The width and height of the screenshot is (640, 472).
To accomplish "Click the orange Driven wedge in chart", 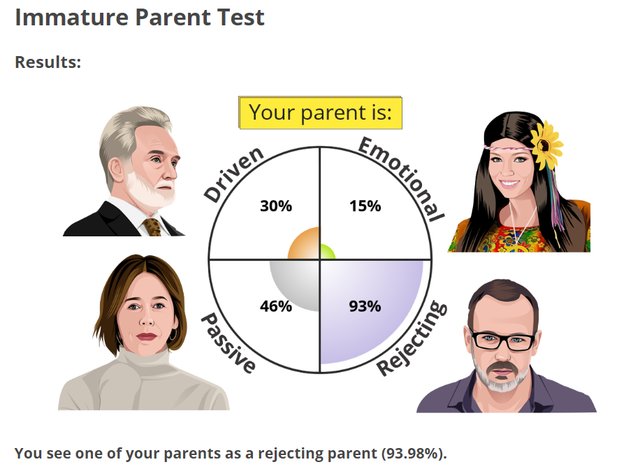I will pyautogui.click(x=304, y=245).
